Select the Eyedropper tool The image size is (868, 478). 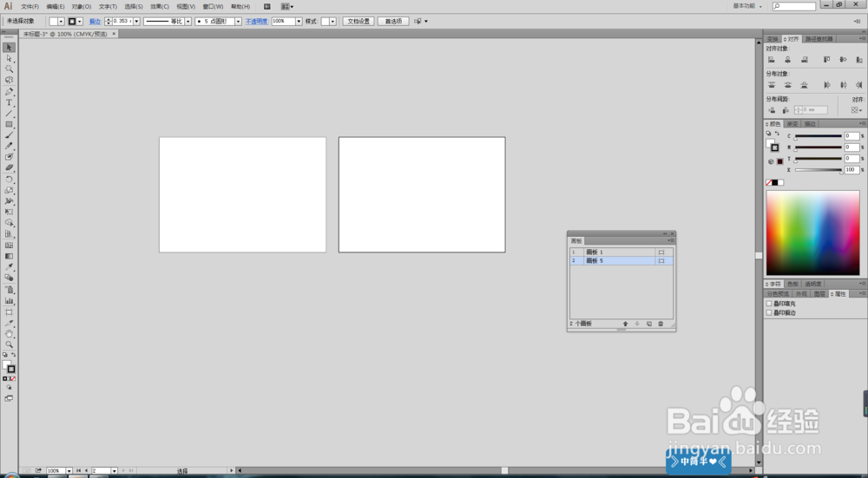tap(9, 267)
